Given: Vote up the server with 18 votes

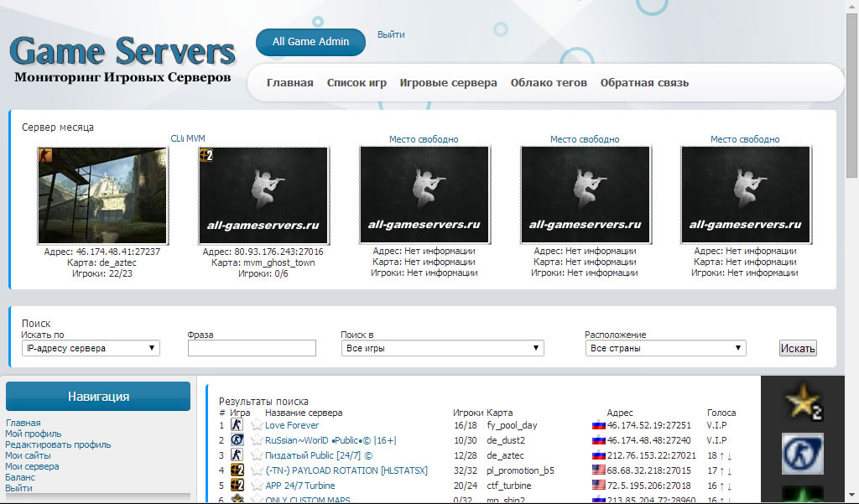Looking at the screenshot, I should [x=722, y=456].
